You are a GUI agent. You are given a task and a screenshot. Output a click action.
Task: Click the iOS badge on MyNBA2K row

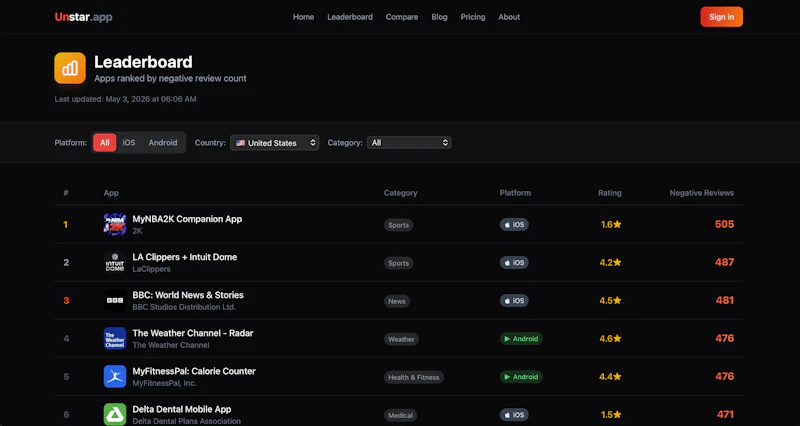tap(514, 224)
